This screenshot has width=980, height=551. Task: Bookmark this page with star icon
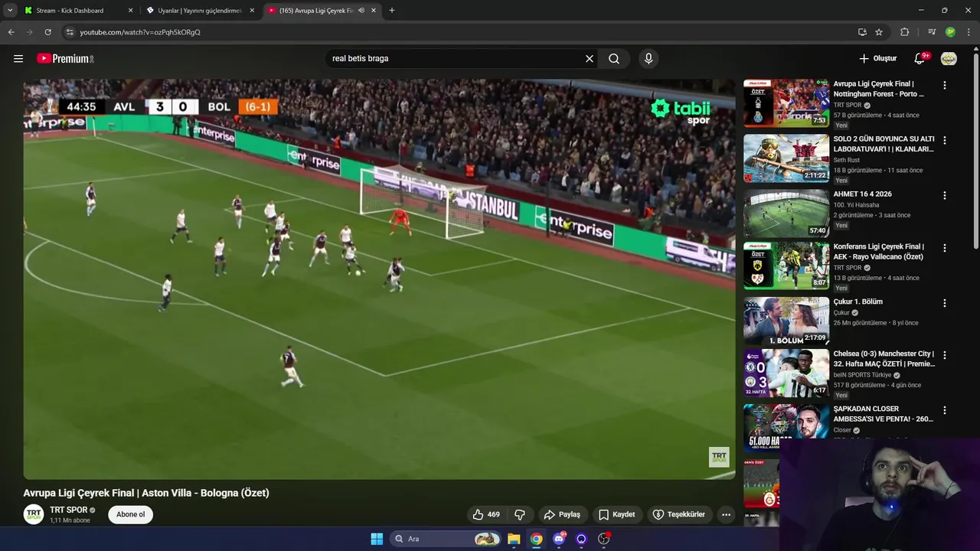tap(879, 32)
